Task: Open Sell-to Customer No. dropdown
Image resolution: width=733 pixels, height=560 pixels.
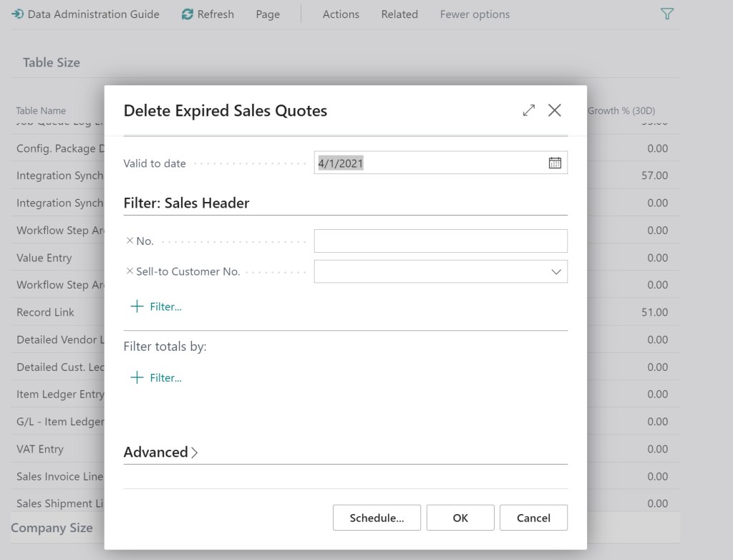Action: point(555,272)
